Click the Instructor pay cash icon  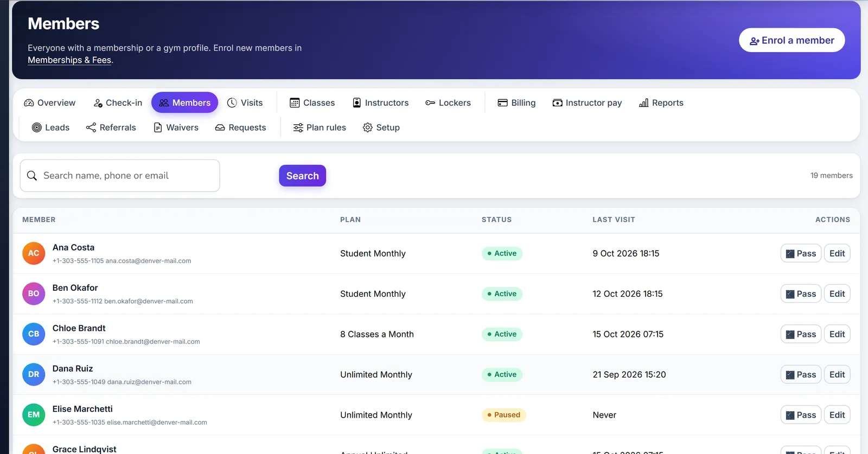pyautogui.click(x=557, y=103)
